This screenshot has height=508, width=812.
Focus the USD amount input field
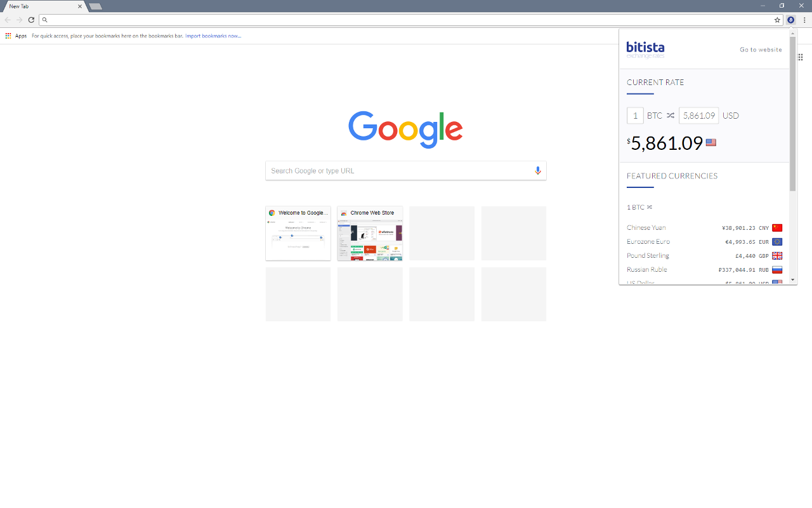698,116
